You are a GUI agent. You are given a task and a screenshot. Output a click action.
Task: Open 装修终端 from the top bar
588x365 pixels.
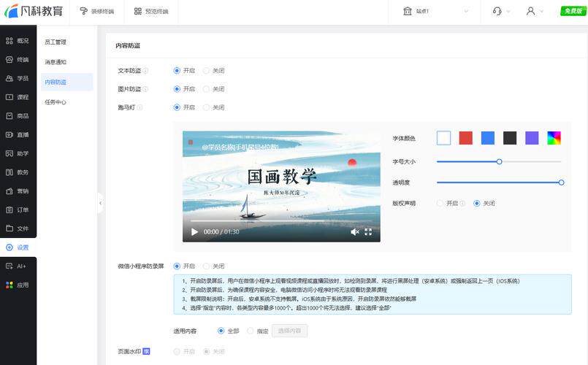(96, 11)
